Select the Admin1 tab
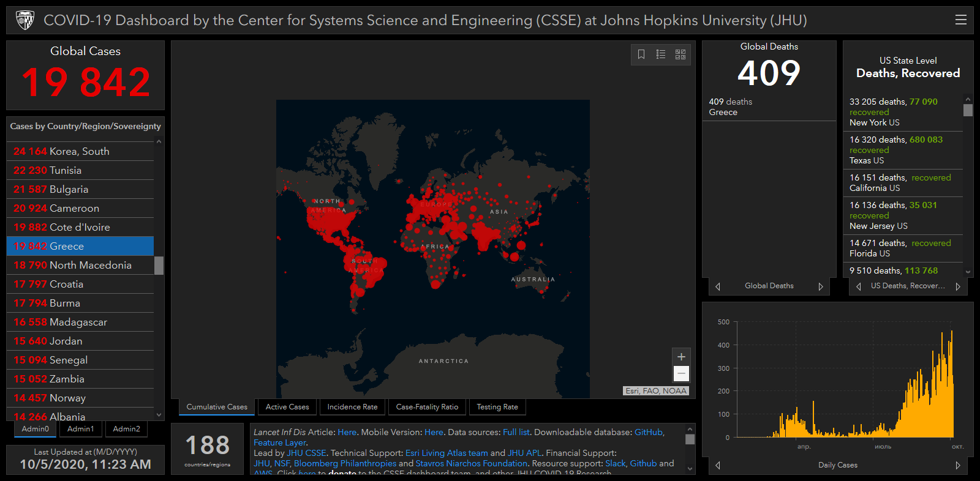 (81, 429)
